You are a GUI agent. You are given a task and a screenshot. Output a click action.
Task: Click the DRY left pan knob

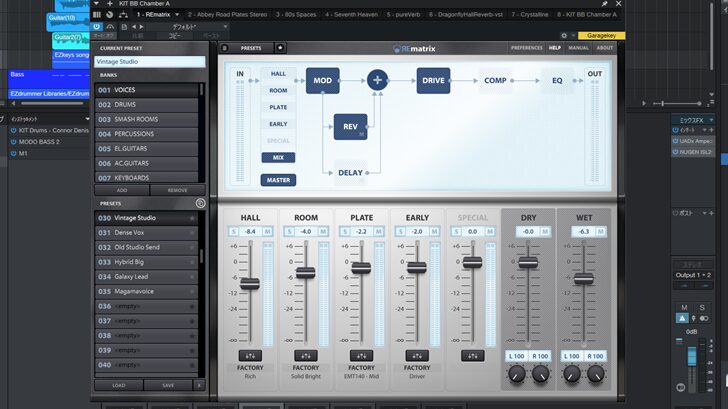point(516,374)
